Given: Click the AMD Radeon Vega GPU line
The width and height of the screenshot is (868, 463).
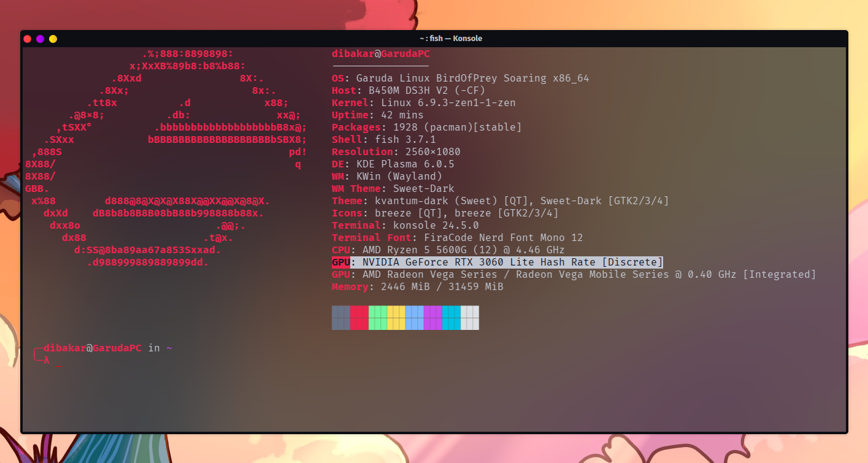Looking at the screenshot, I should (x=574, y=275).
